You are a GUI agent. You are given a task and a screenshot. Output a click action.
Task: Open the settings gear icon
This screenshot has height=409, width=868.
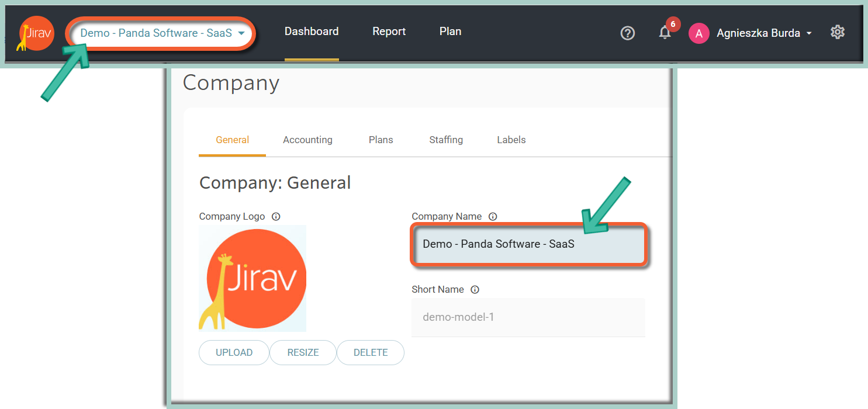[838, 33]
